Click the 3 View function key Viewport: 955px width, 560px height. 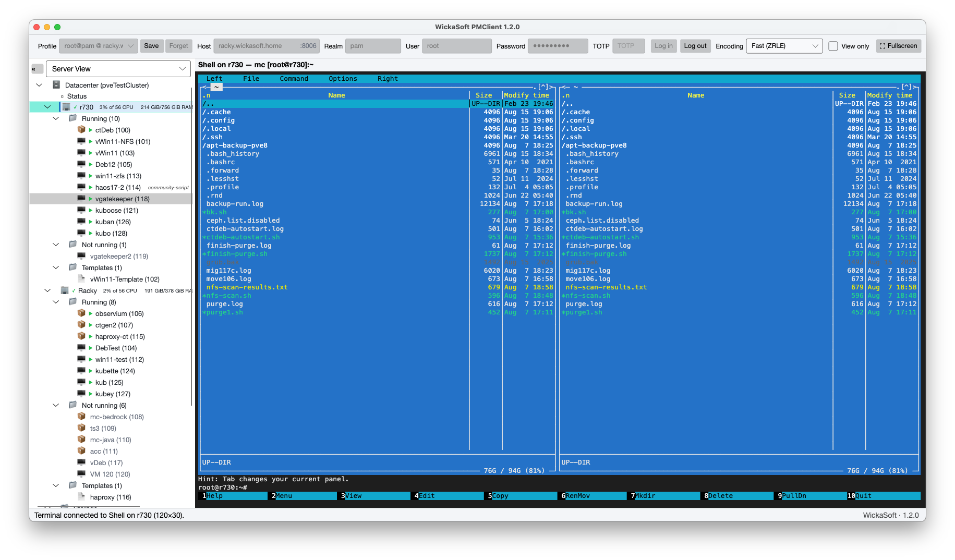coord(374,496)
